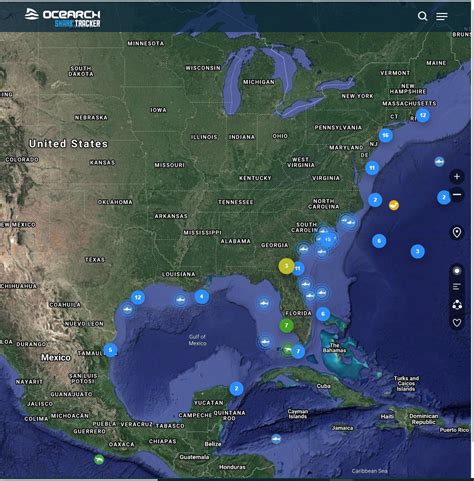The width and height of the screenshot is (474, 481).
Task: Zoom out with the minus map button
Action: click(x=457, y=194)
